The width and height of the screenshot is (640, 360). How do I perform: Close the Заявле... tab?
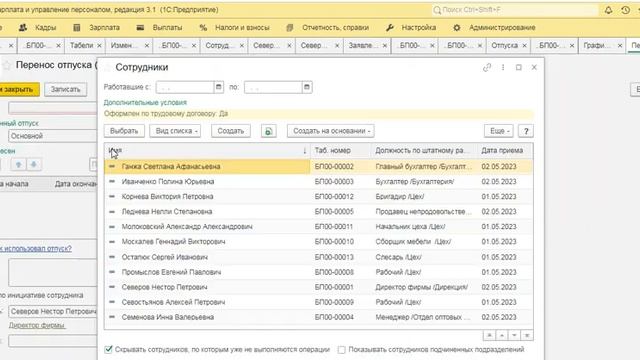coord(384,46)
